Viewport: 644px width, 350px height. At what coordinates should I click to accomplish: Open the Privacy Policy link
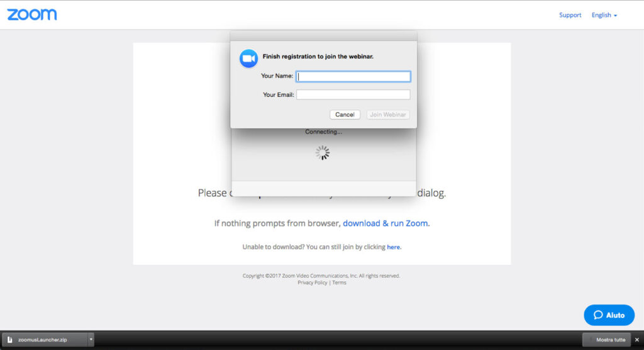click(312, 283)
